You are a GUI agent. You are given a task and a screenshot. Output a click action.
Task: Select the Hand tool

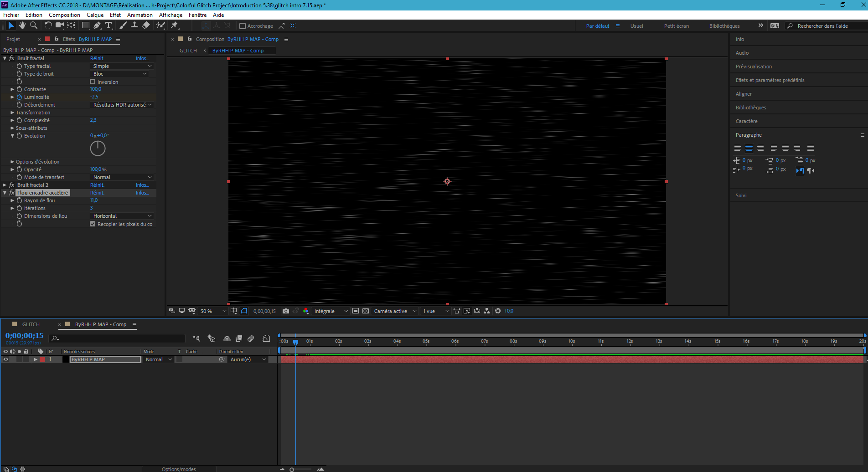pyautogui.click(x=22, y=26)
